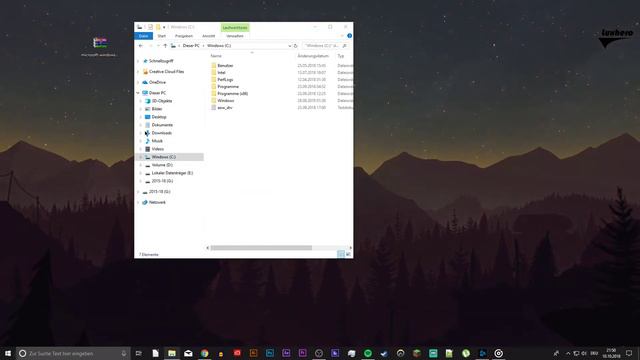Click the Downloads icon in the navigation tree
This screenshot has height=360, width=640.
[x=148, y=133]
